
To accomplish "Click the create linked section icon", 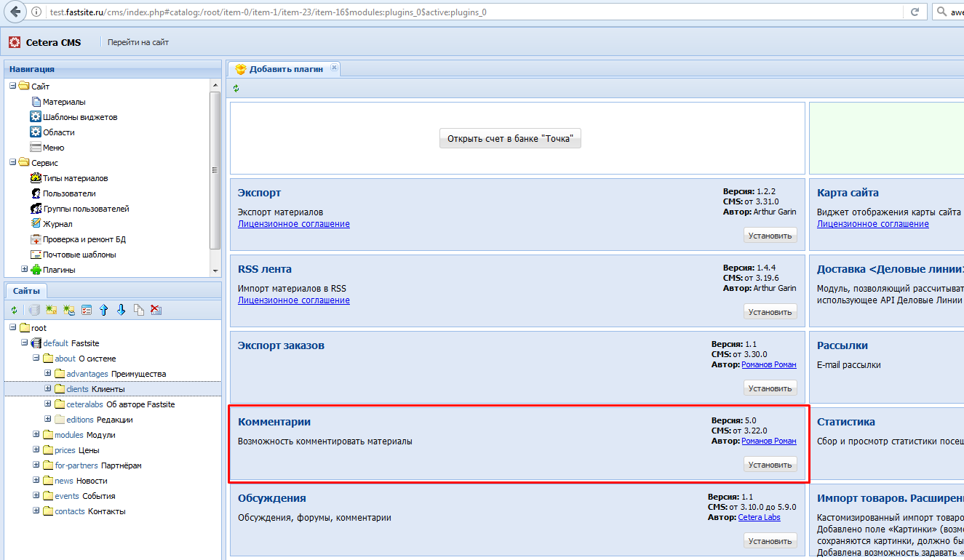I will coord(69,310).
